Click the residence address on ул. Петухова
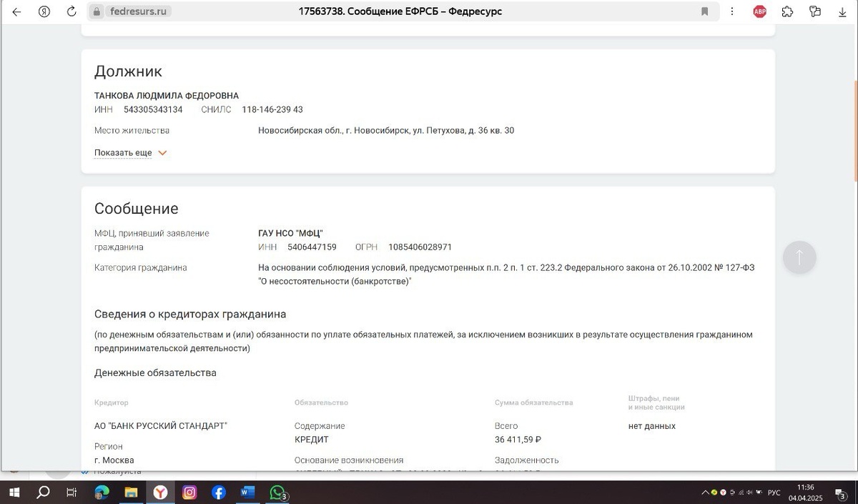 (386, 131)
